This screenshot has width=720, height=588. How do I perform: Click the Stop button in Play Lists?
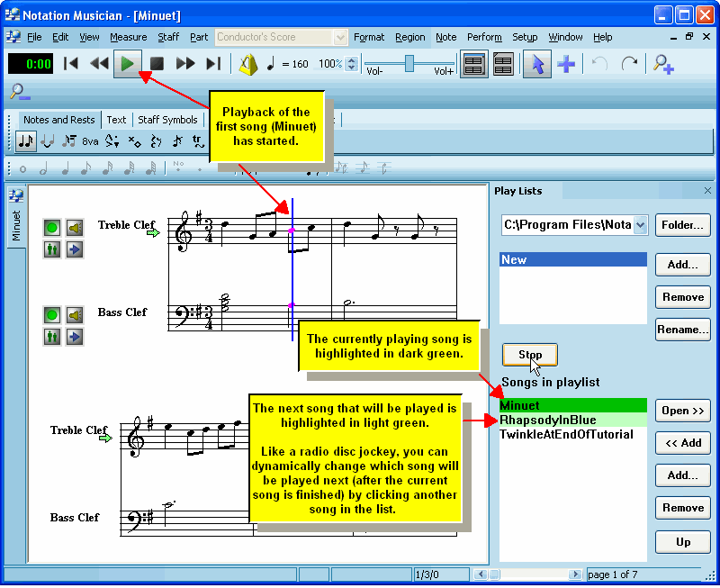pos(529,355)
